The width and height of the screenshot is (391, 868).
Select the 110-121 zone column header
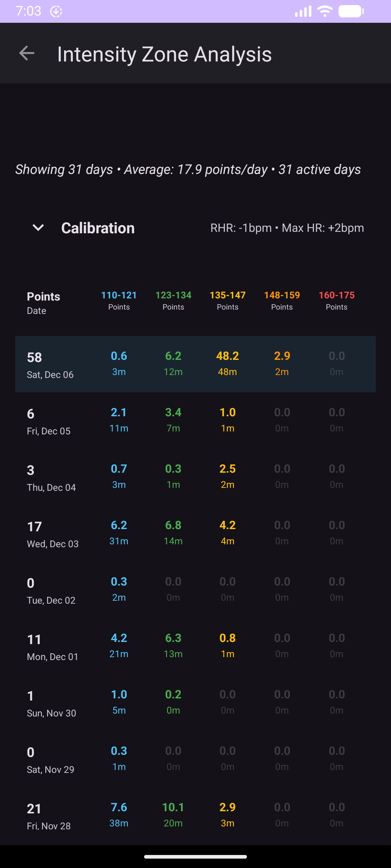tap(119, 301)
